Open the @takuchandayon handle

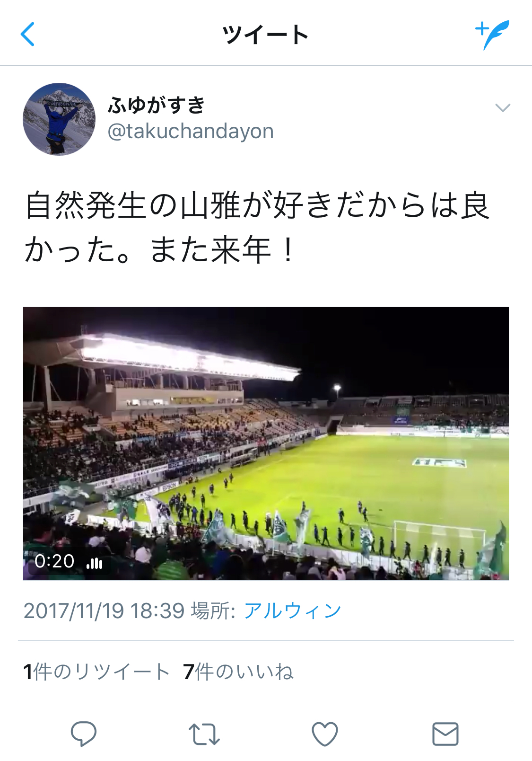pos(191,131)
